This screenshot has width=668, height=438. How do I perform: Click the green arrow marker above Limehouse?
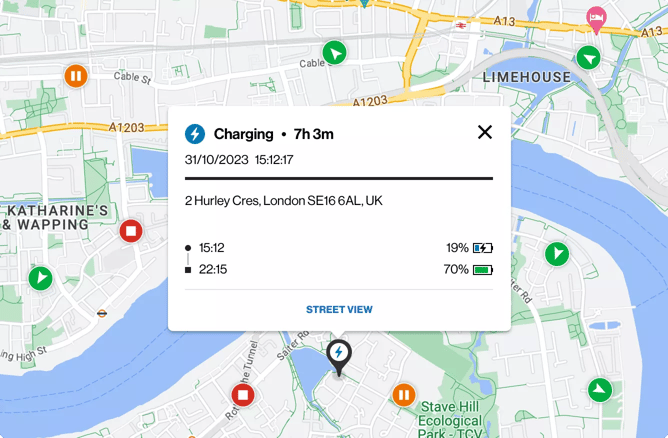(591, 57)
